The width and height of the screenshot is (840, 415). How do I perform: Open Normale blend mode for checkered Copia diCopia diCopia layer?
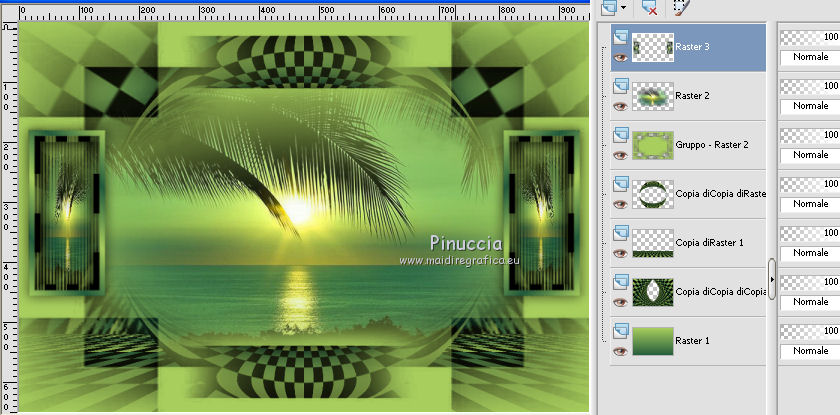(x=810, y=302)
